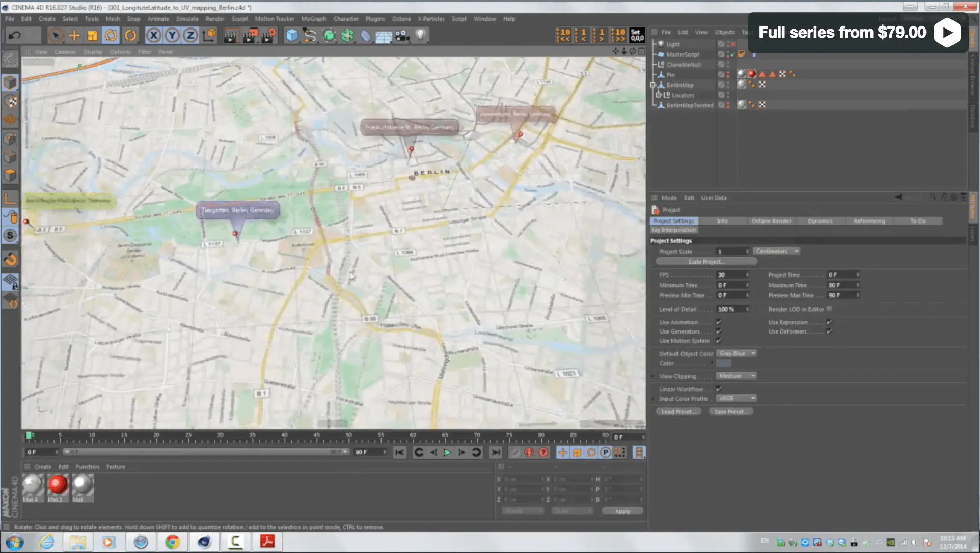This screenshot has width=980, height=553.
Task: Open the Deformer objects icon
Action: point(366,35)
